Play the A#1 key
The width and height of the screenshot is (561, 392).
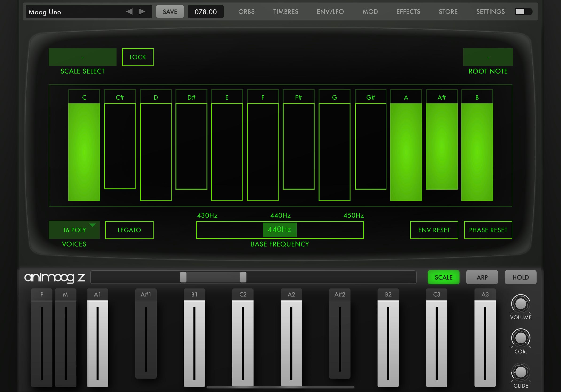coord(146,333)
